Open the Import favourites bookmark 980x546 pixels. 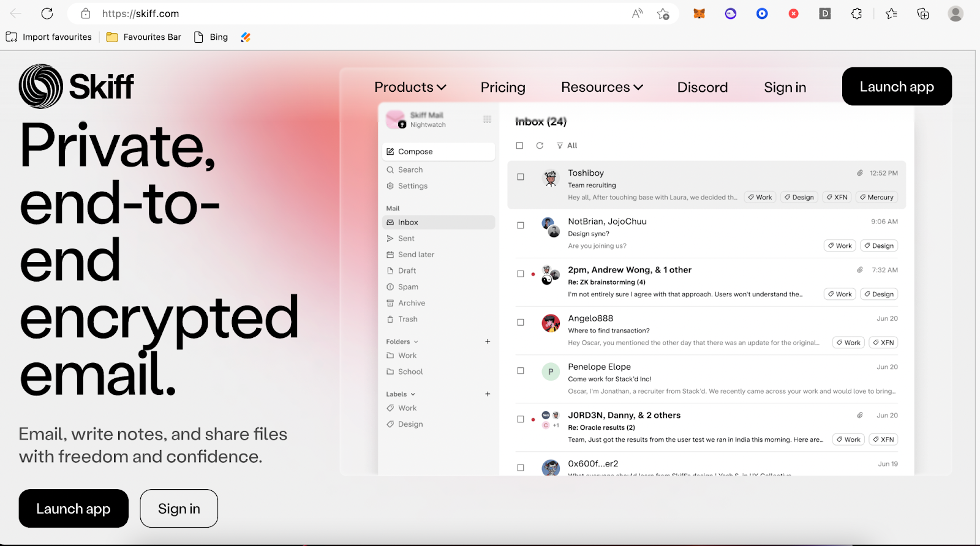pyautogui.click(x=49, y=37)
